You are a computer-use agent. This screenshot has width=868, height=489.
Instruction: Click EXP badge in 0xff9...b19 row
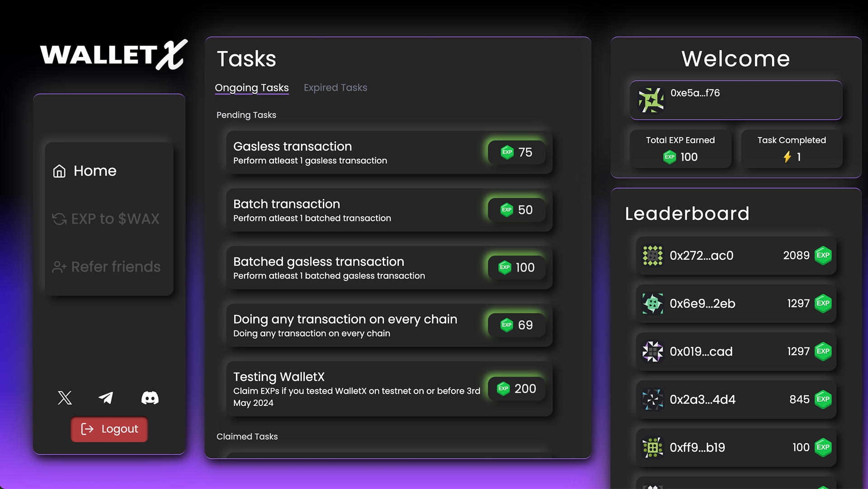823,447
